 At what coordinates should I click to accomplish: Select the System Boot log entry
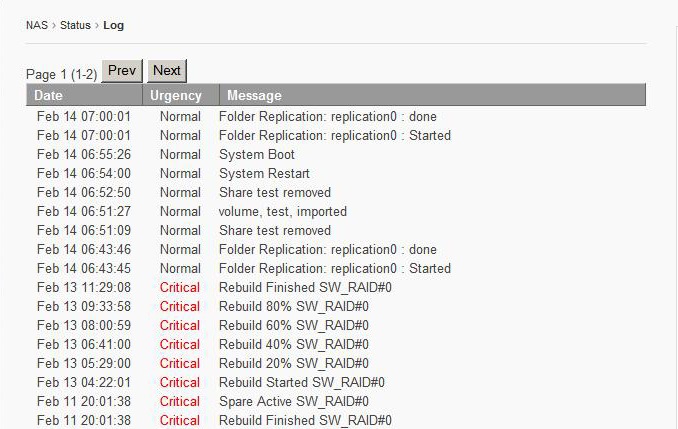[x=257, y=154]
